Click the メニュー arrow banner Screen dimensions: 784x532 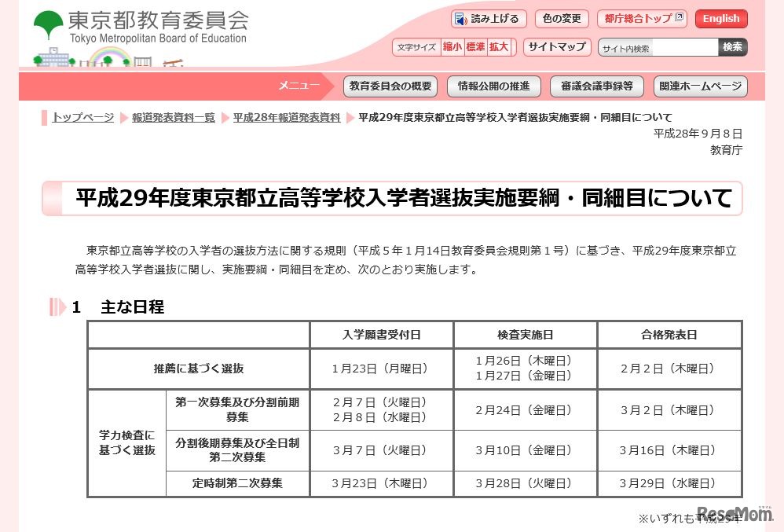coord(299,86)
